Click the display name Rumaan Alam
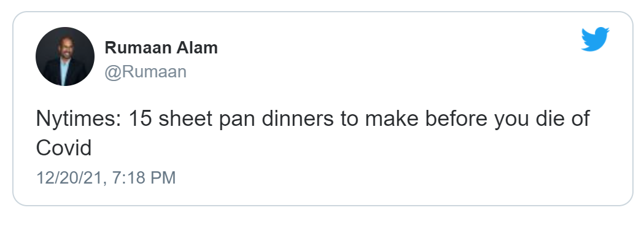Viewport: 644px width, 229px height. tap(161, 48)
